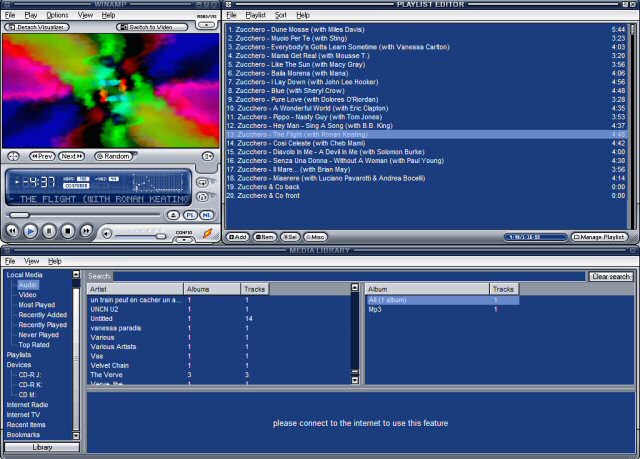Select Mp3 album row
The width and height of the screenshot is (640, 459).
click(443, 309)
